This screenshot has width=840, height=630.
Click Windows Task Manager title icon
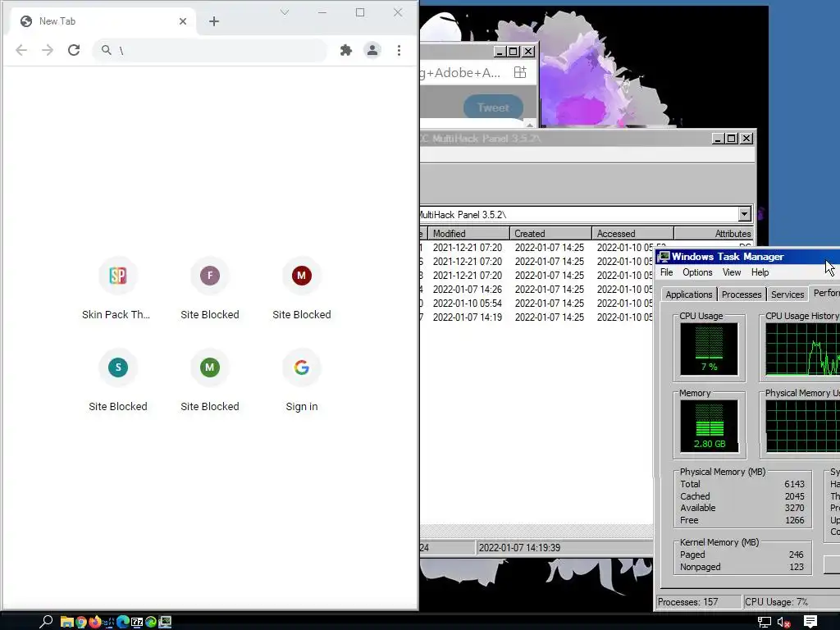(664, 257)
